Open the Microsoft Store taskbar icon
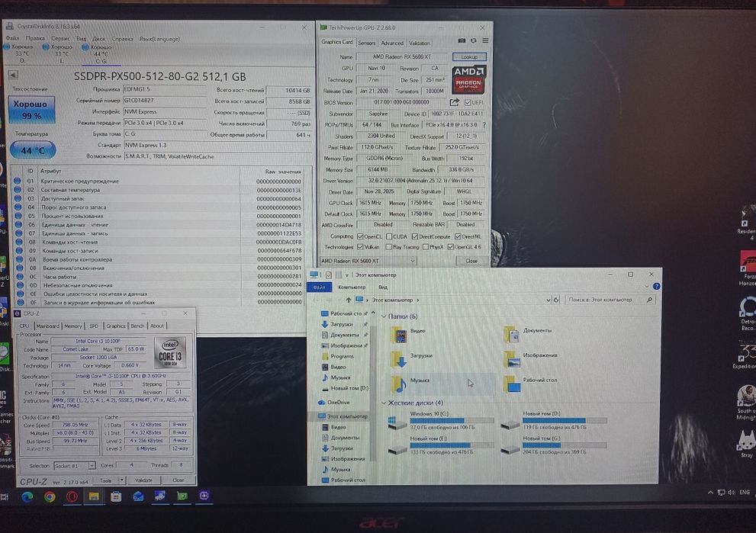The image size is (756, 533). pos(116,496)
